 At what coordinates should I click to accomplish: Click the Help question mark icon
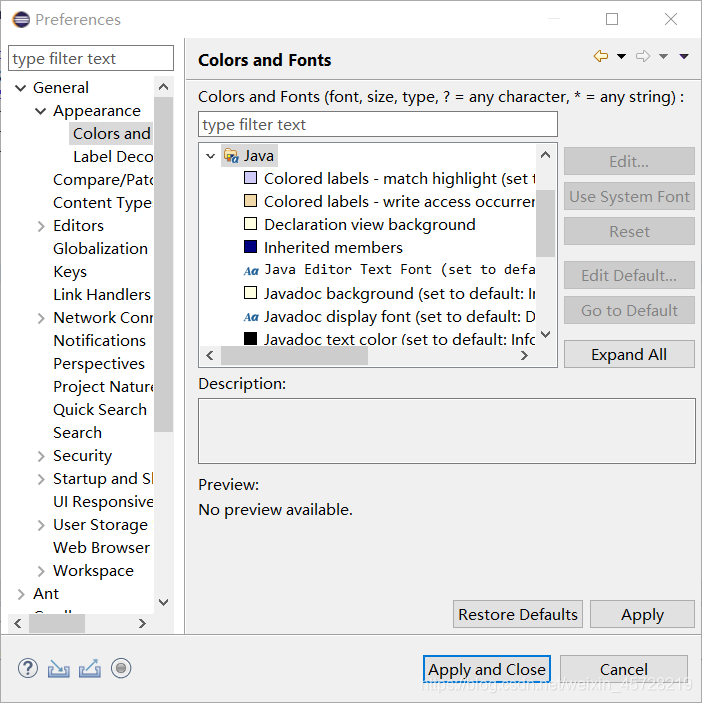pos(28,668)
